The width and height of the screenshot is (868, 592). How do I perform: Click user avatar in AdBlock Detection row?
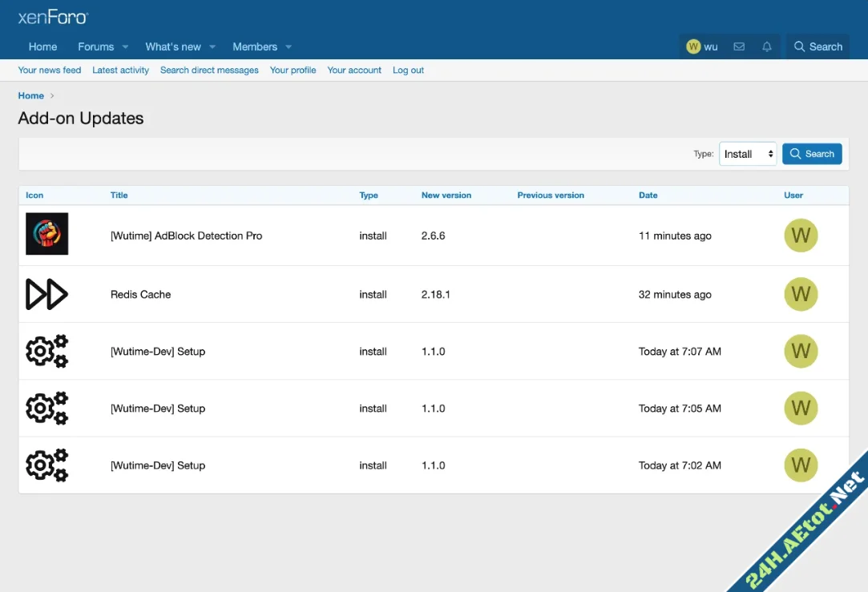pyautogui.click(x=800, y=236)
